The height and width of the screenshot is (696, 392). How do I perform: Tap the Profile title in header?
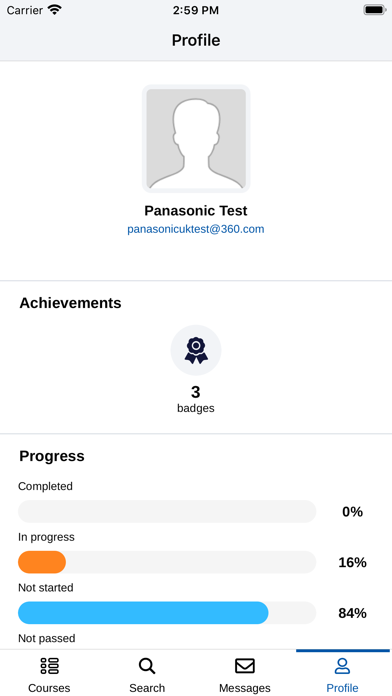(x=196, y=40)
